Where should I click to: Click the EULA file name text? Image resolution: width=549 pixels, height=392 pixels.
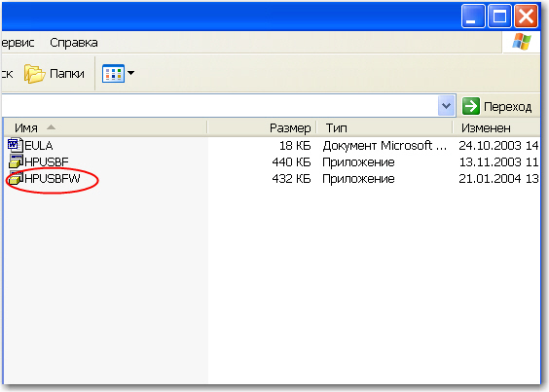click(x=39, y=145)
